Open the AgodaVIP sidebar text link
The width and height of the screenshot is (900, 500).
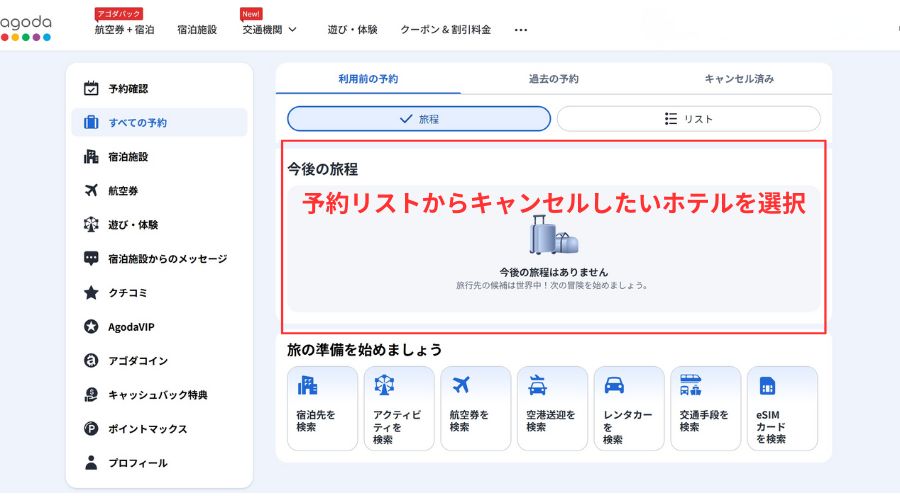click(x=131, y=327)
